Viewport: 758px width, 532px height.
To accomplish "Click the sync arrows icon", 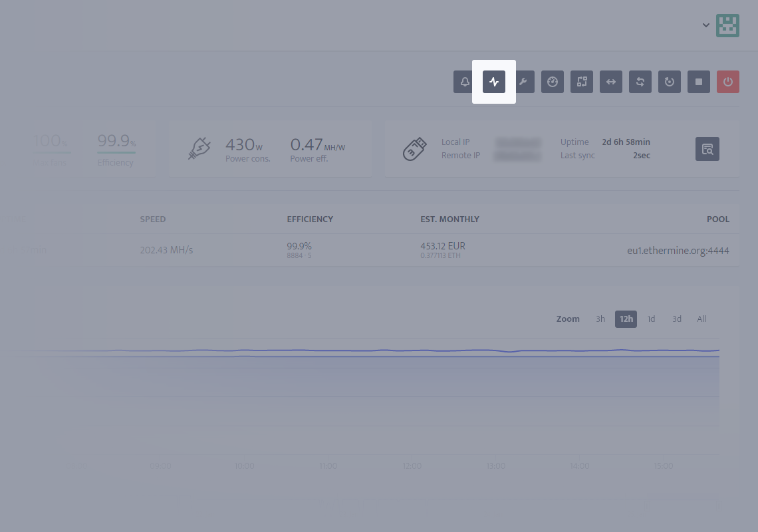I will tap(640, 82).
